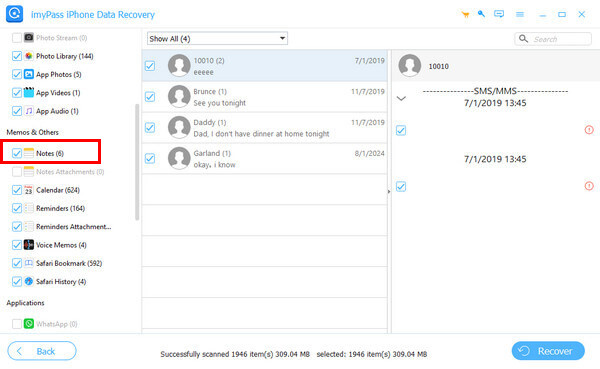This screenshot has height=369, width=600.
Task: Select Safari Bookmark (592) category
Action: (x=69, y=263)
